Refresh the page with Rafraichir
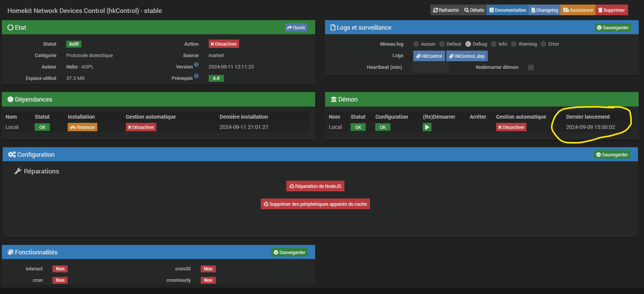This screenshot has width=644, height=294. (x=446, y=10)
